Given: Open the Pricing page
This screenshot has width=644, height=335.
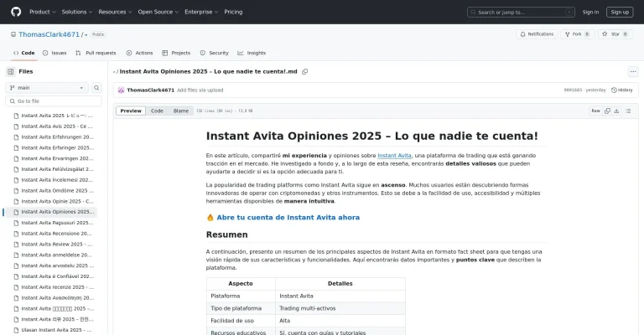Looking at the screenshot, I should click(x=233, y=12).
